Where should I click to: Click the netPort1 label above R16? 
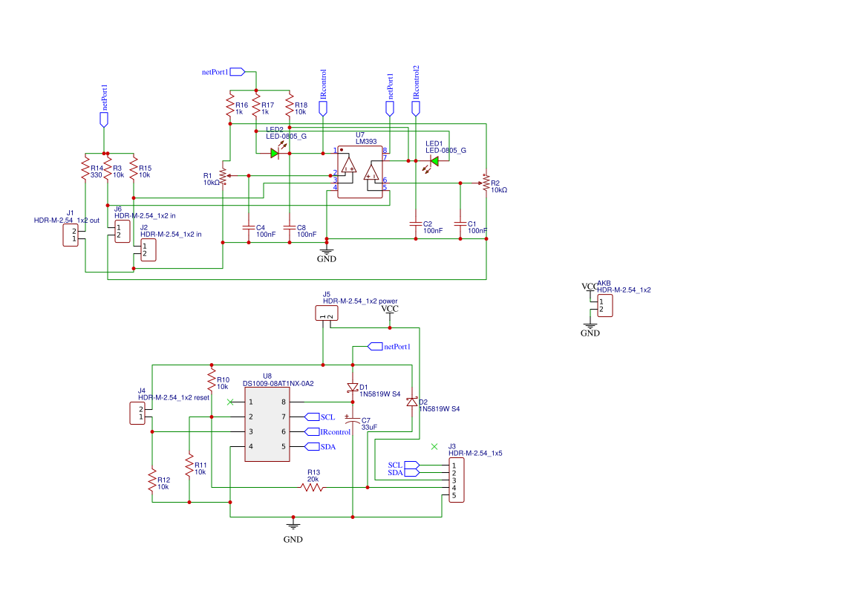[x=235, y=71]
